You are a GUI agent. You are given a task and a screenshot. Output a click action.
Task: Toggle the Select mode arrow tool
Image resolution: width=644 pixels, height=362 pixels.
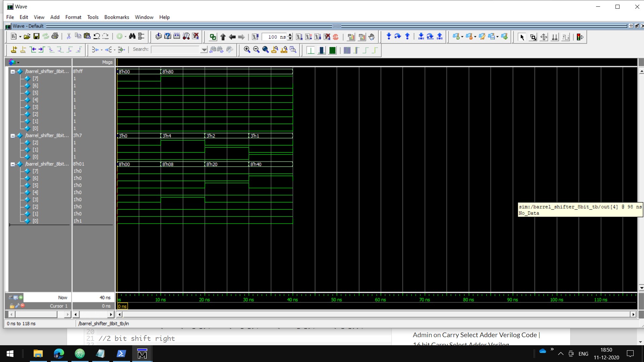pos(522,37)
